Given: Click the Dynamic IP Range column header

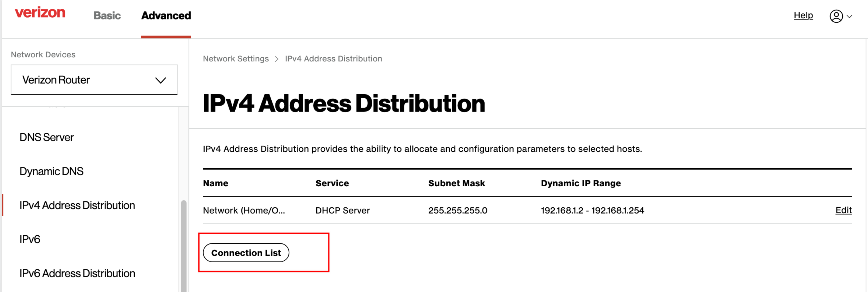Looking at the screenshot, I should click(x=581, y=183).
